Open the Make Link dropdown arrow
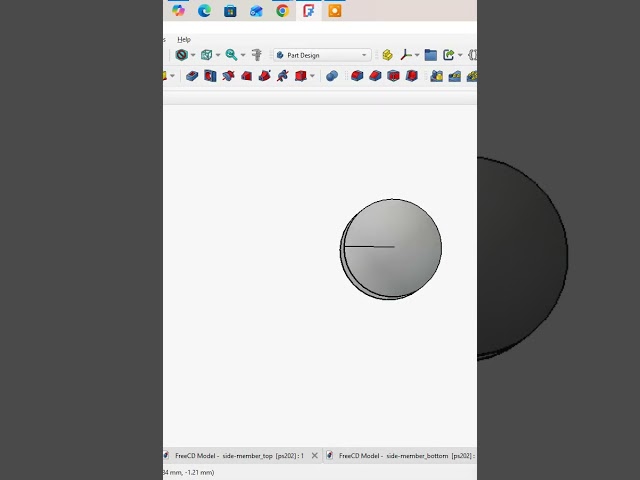This screenshot has height=480, width=640. tap(460, 55)
